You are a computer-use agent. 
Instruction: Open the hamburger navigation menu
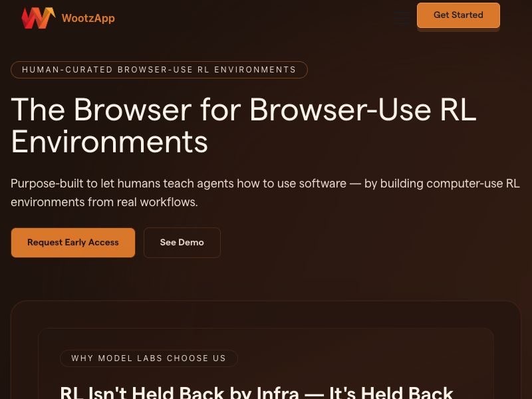point(401,18)
